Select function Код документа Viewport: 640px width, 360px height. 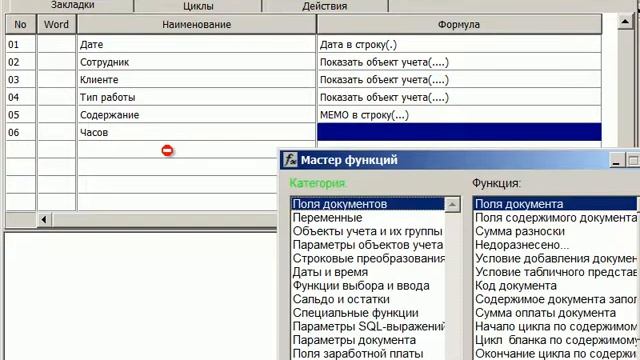[556, 285]
